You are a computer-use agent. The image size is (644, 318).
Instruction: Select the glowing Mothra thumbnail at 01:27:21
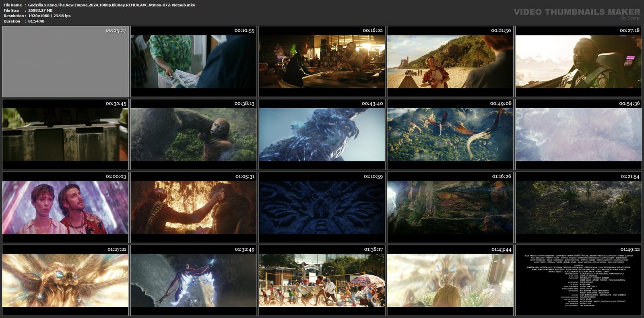pos(65,280)
